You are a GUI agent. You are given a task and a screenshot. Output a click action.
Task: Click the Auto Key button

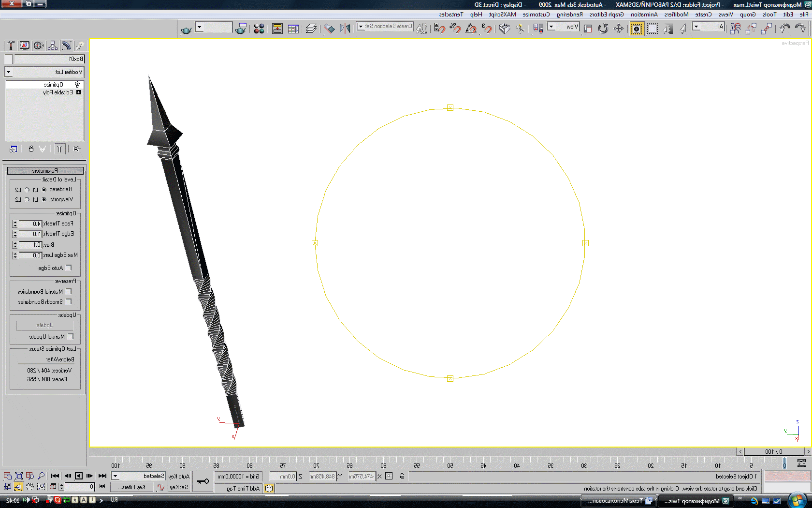[x=179, y=477]
